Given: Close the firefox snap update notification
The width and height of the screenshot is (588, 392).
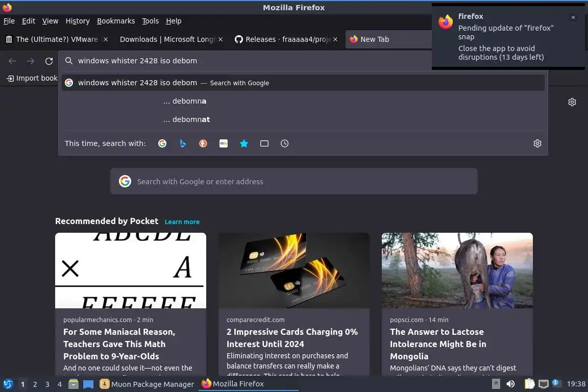Looking at the screenshot, I should tap(573, 17).
